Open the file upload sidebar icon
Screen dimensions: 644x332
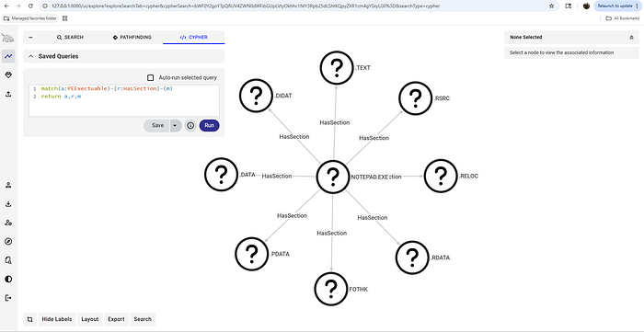[8, 94]
